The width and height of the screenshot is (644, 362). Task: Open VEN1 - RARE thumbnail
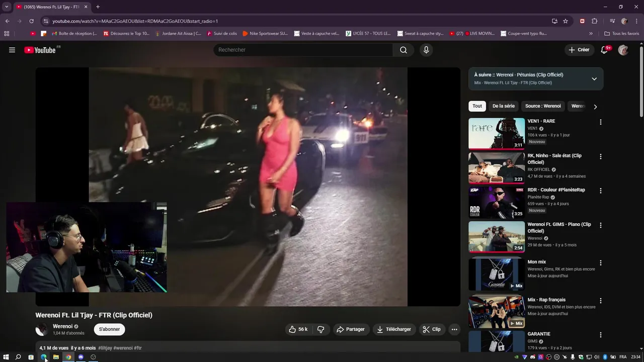click(x=497, y=134)
